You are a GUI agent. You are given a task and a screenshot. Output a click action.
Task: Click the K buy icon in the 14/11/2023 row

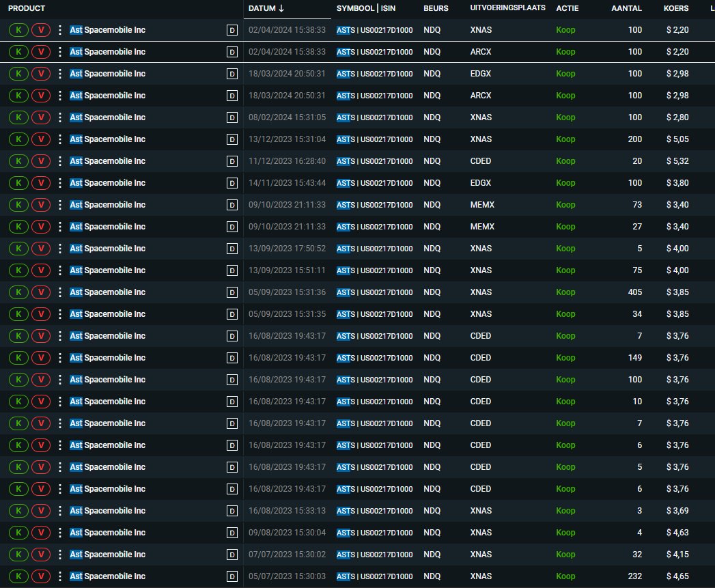(x=18, y=184)
